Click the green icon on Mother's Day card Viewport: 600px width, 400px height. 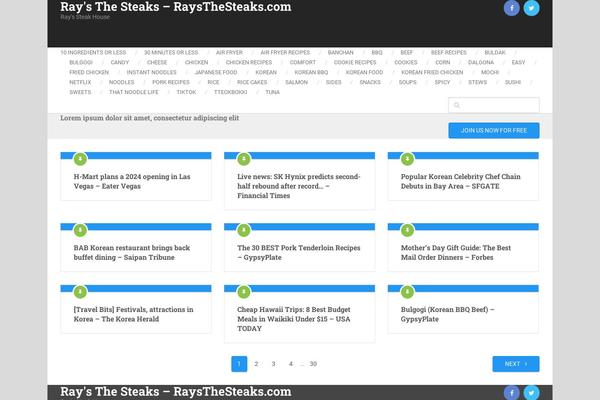click(407, 230)
